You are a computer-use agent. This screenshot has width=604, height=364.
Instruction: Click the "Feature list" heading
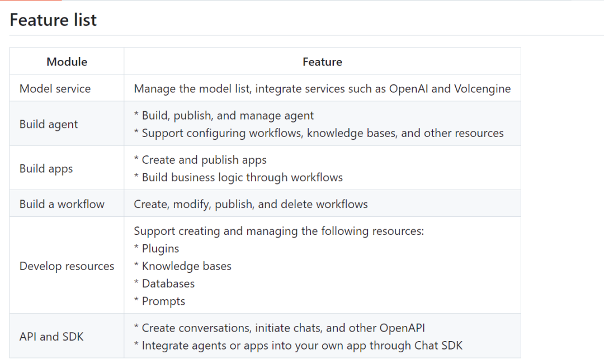53,20
